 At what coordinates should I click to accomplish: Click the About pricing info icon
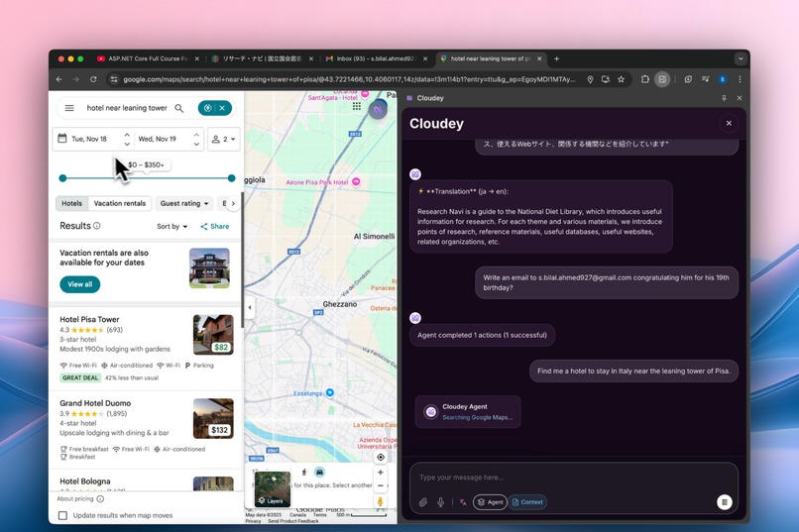(100, 499)
